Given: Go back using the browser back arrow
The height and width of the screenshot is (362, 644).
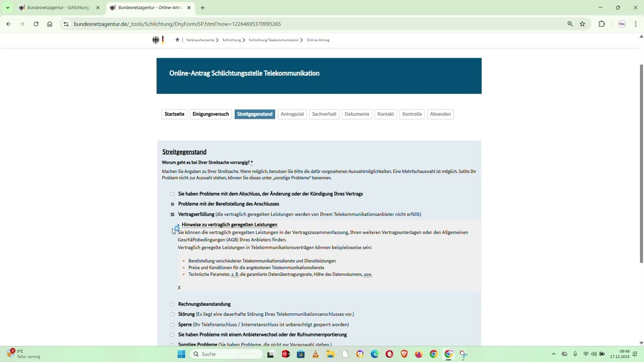Looking at the screenshot, I should pyautogui.click(x=9, y=24).
